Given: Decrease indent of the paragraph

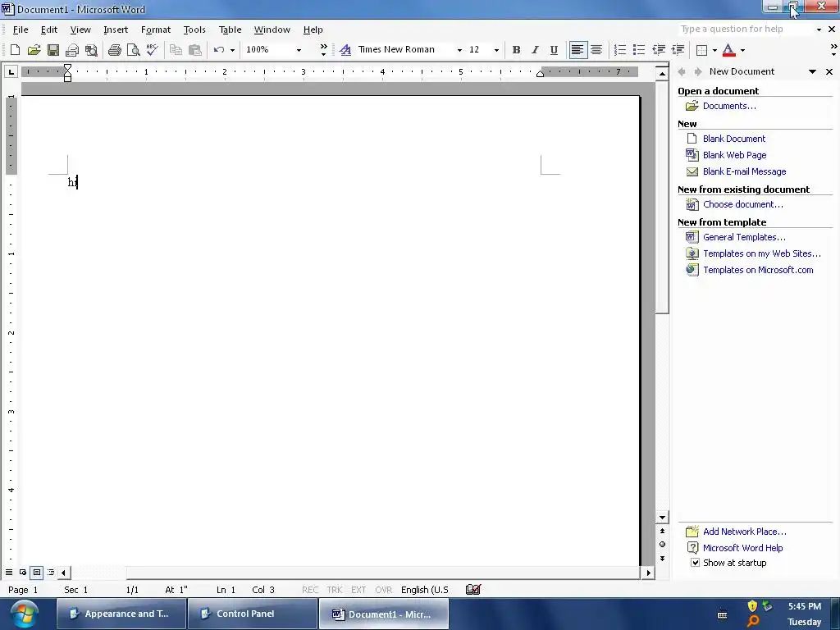Looking at the screenshot, I should pyautogui.click(x=659, y=50).
